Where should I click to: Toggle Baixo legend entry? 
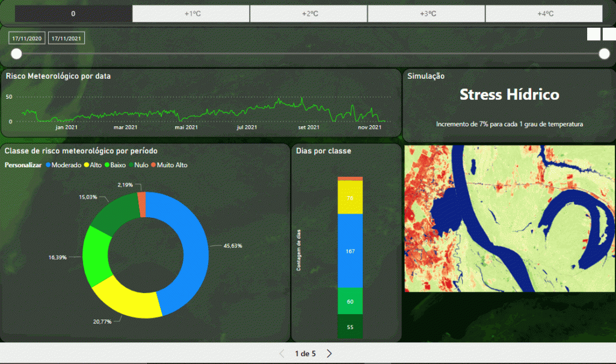click(x=115, y=165)
